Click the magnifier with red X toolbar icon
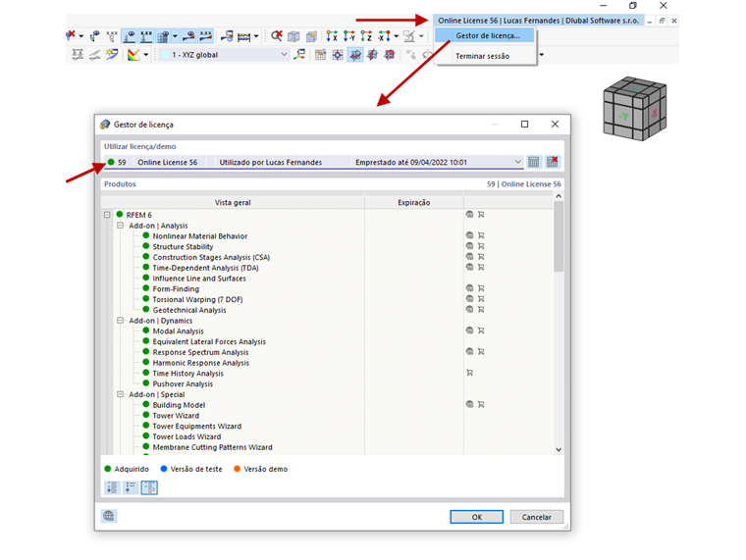 (277, 35)
